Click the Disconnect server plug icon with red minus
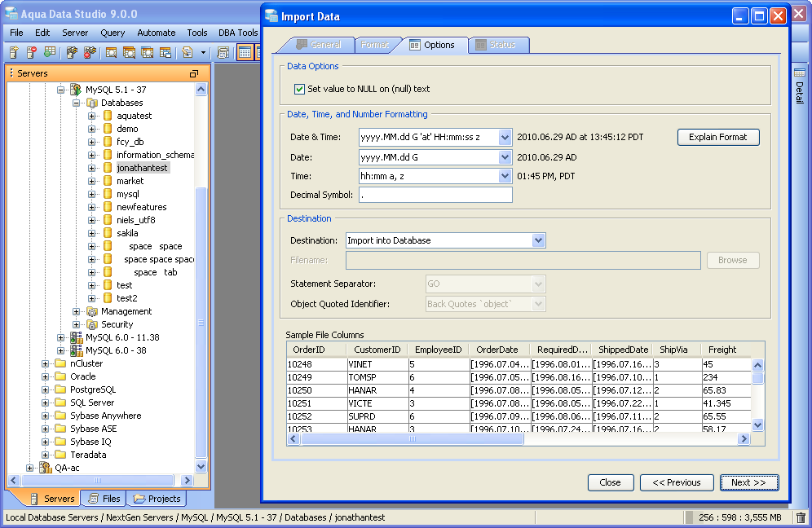The image size is (812, 528). pyautogui.click(x=90, y=52)
